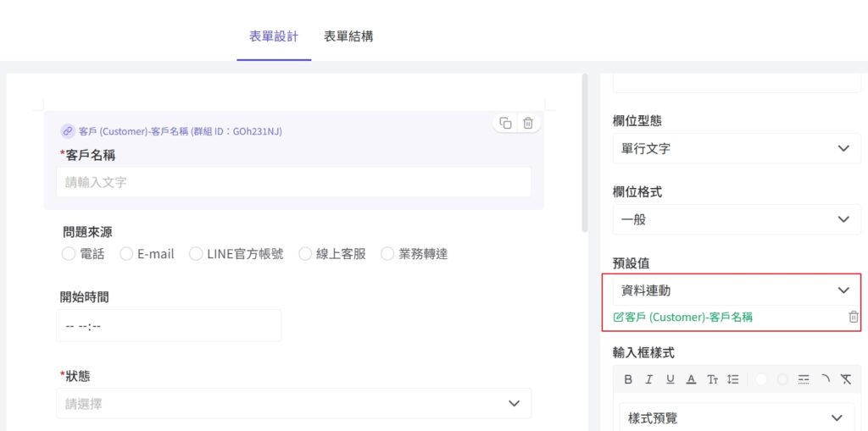Click the 客戶名稱 text input field

click(x=293, y=182)
